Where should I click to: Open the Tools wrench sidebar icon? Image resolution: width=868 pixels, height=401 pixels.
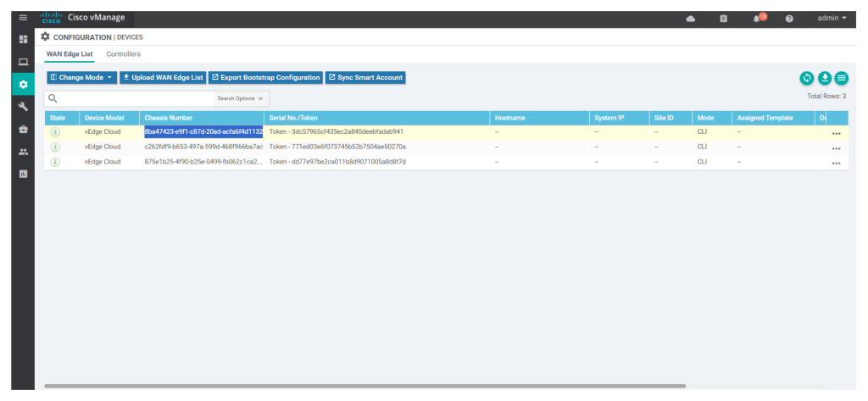pos(23,106)
